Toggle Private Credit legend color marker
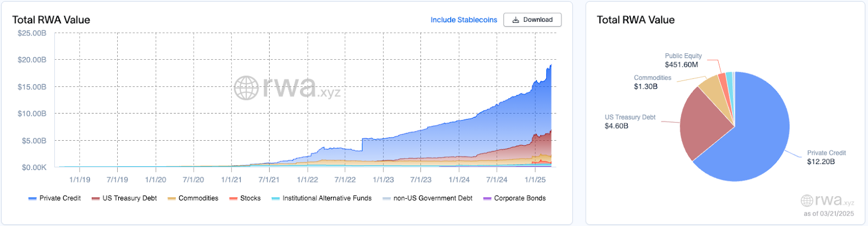The height and width of the screenshot is (226, 868). click(x=33, y=199)
